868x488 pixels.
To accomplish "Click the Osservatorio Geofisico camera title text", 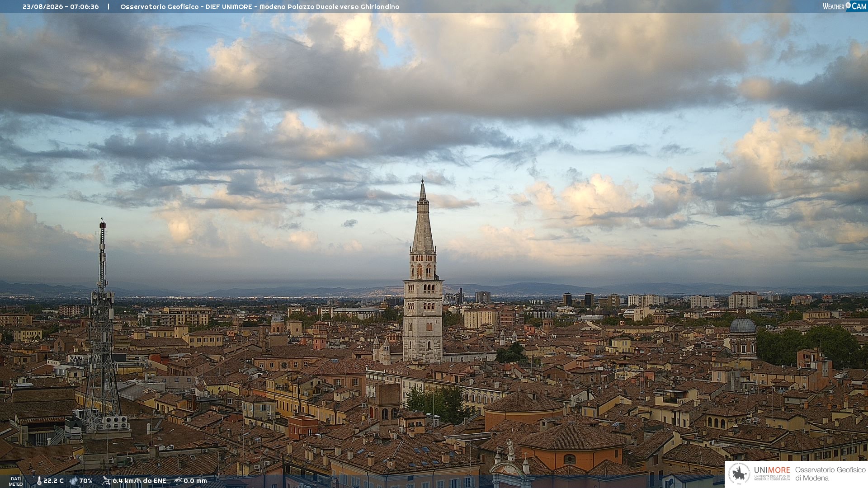I will (260, 7).
